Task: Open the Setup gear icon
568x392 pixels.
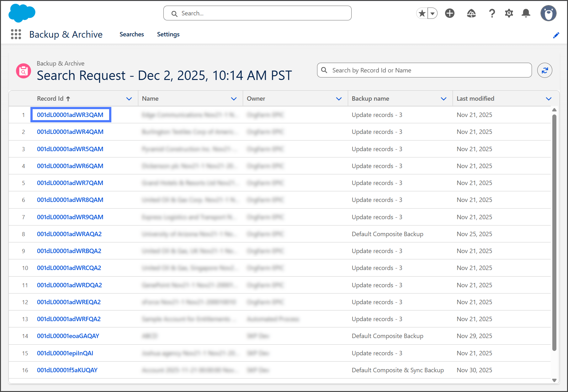Action: pyautogui.click(x=509, y=13)
